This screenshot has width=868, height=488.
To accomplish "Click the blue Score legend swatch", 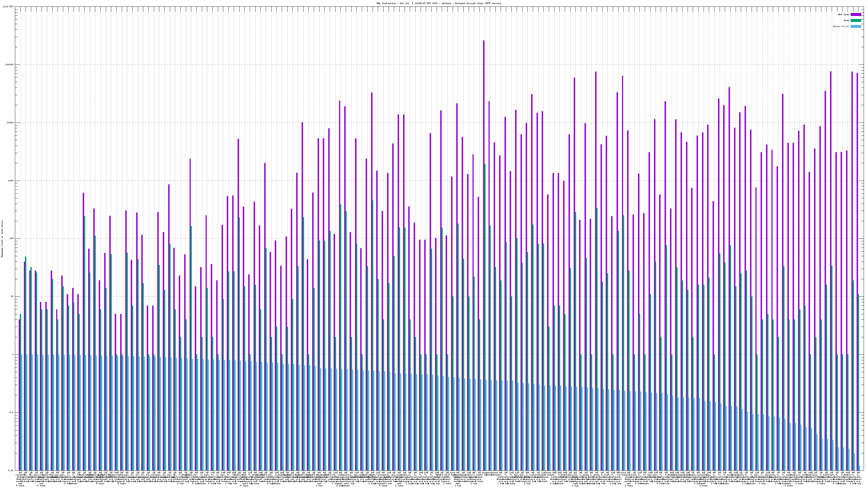I will [x=856, y=27].
